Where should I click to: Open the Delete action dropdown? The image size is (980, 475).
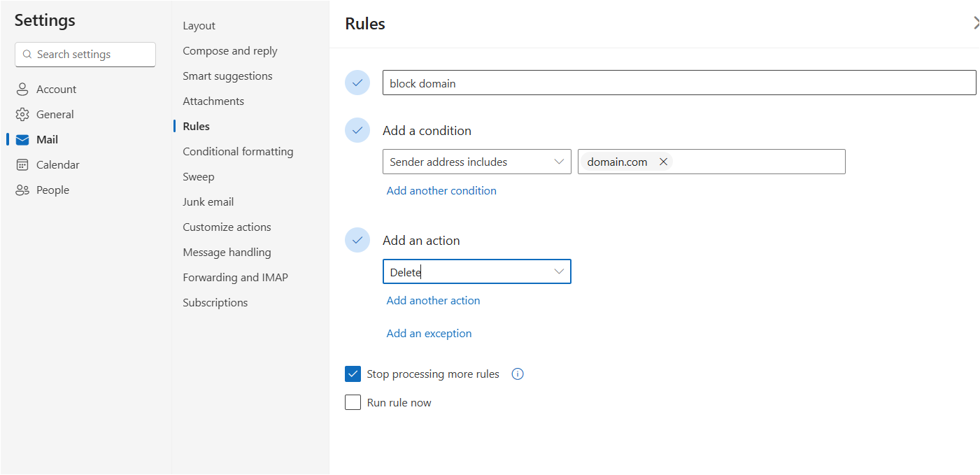tap(477, 271)
